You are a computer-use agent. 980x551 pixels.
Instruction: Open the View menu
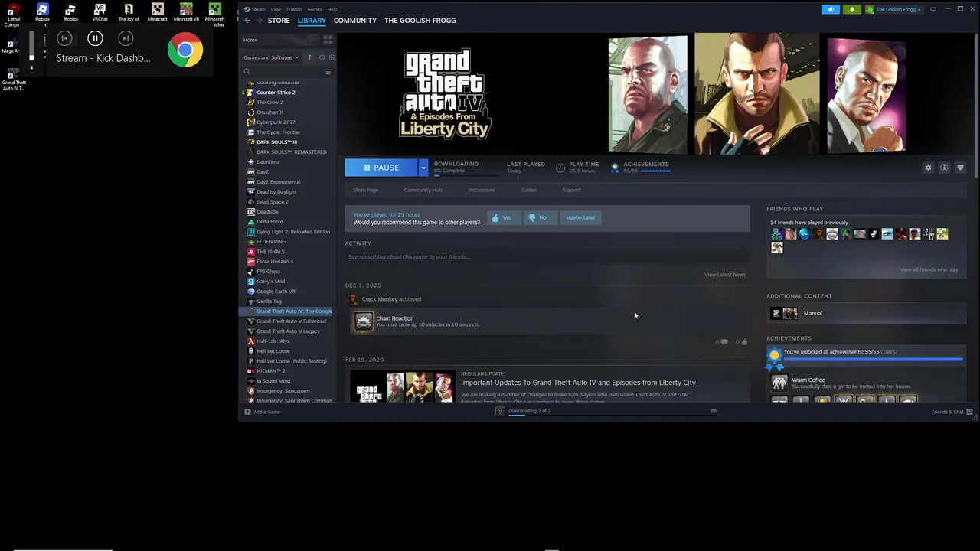pyautogui.click(x=276, y=9)
